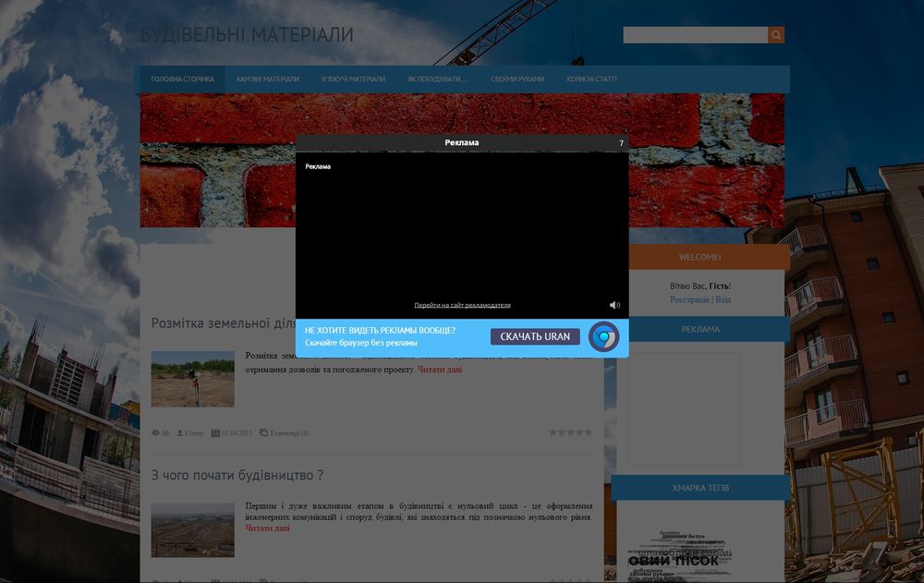Click the Реєстрація link in the welcome box
924x583 pixels.
(x=689, y=299)
